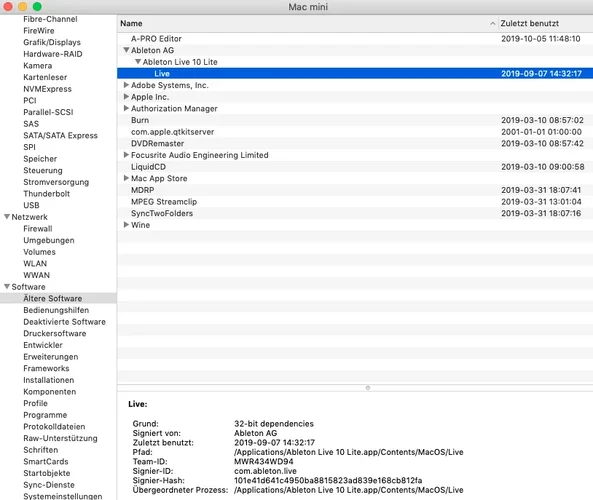Click the split-pane divider handle

pyautogui.click(x=368, y=388)
